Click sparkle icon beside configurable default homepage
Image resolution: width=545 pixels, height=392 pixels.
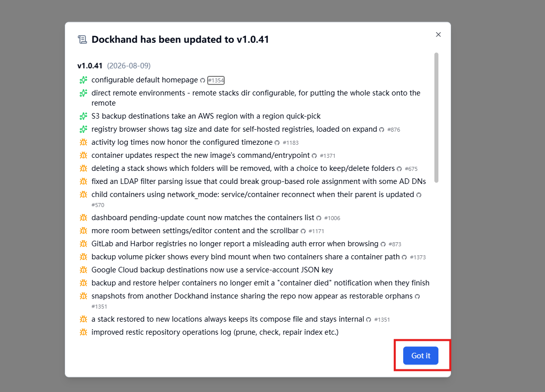pyautogui.click(x=83, y=80)
